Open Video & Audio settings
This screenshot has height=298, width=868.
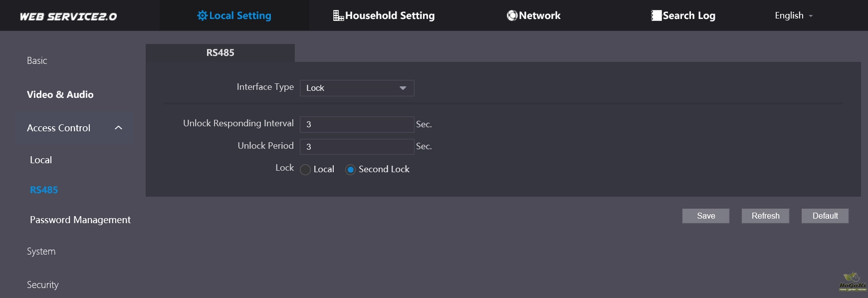coord(60,94)
